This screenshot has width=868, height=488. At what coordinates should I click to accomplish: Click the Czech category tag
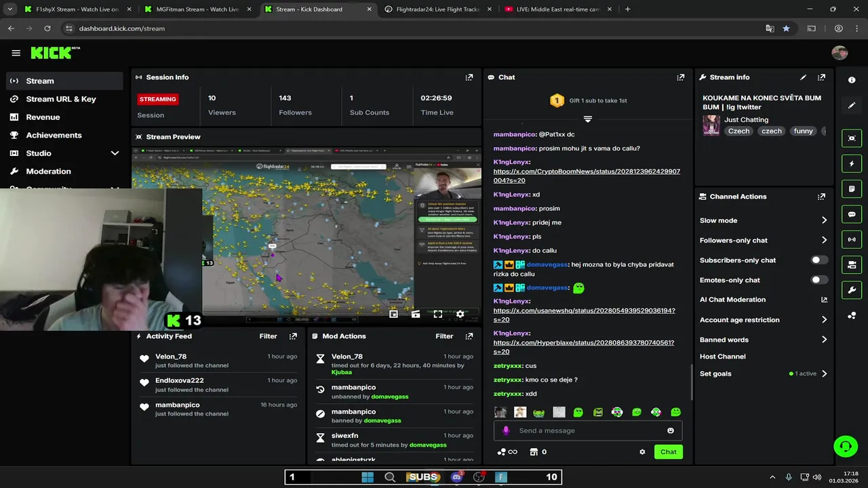[x=738, y=131]
